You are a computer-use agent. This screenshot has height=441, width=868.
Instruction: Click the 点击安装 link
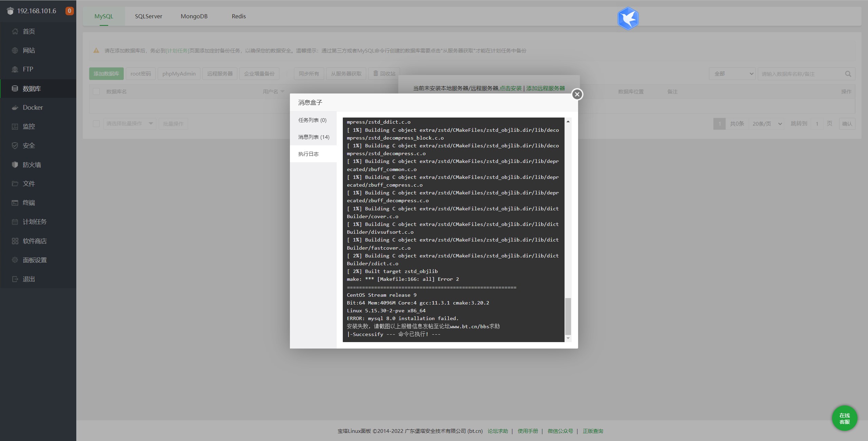pyautogui.click(x=511, y=88)
